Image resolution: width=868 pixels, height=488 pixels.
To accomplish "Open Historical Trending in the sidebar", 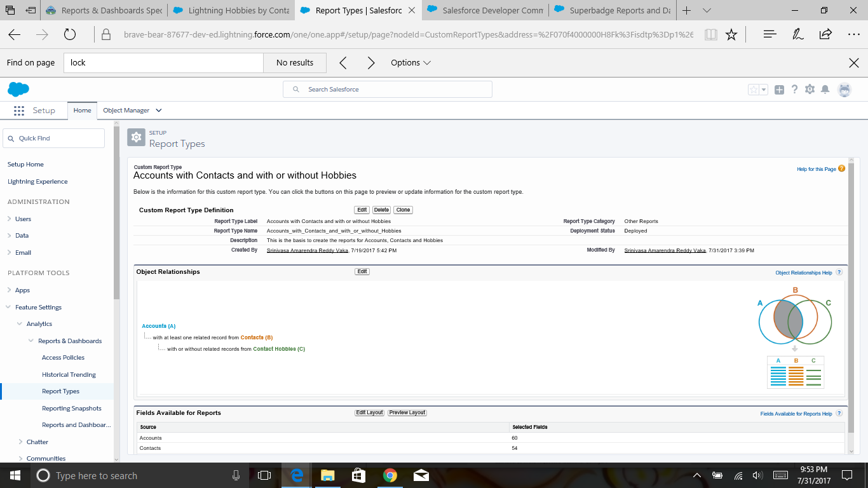I will tap(69, 375).
